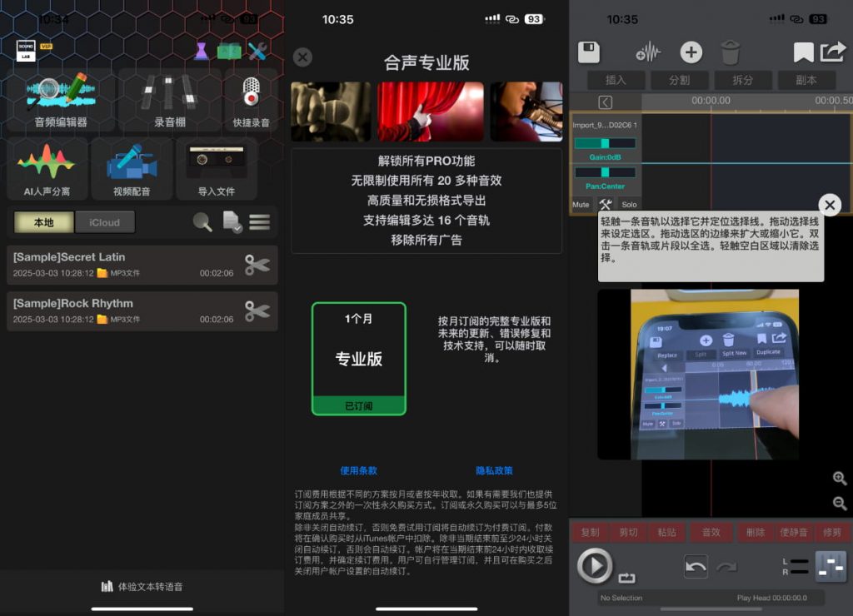Viewport: 853px width, 616px height.
Task: Open the hamburger list menu in the file library
Action: tap(260, 221)
